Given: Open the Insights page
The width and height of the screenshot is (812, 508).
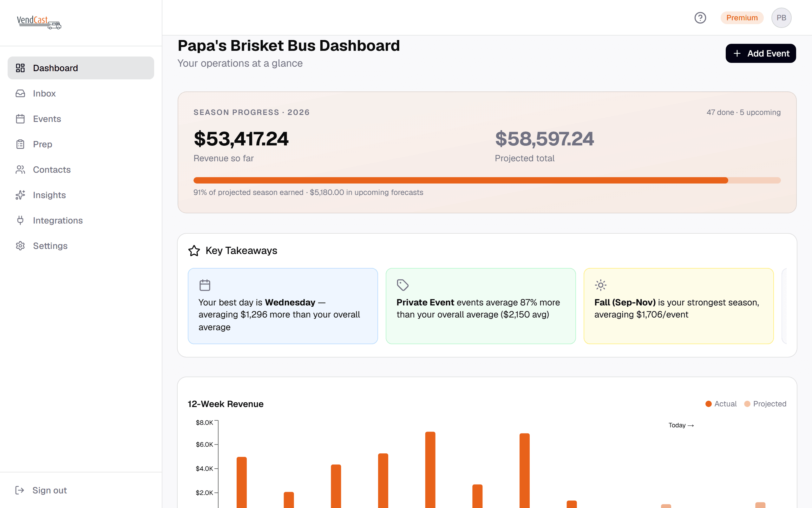Looking at the screenshot, I should coord(81,195).
